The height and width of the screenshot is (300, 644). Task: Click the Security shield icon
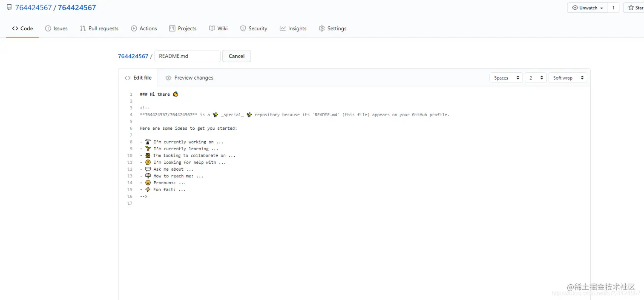[x=243, y=29]
